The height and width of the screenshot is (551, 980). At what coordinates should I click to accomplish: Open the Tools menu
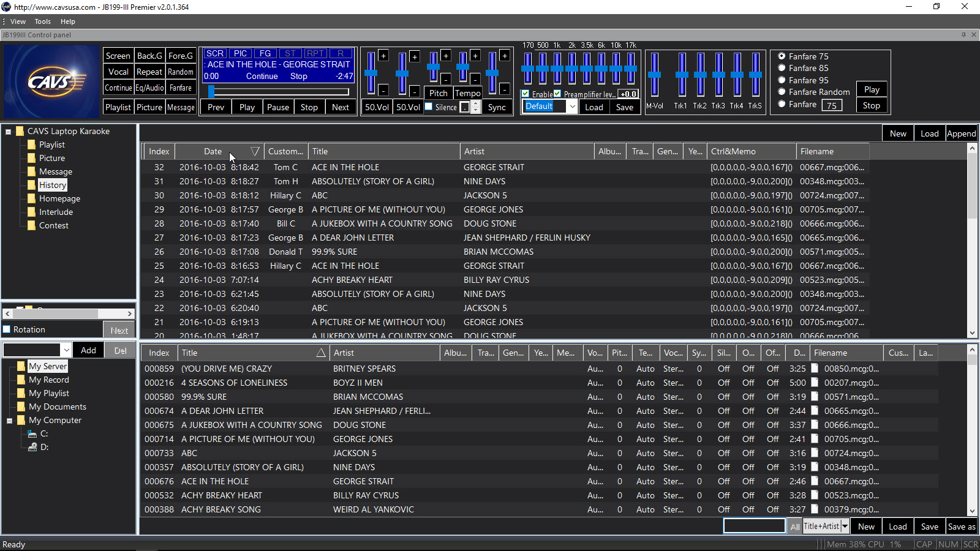coord(43,21)
